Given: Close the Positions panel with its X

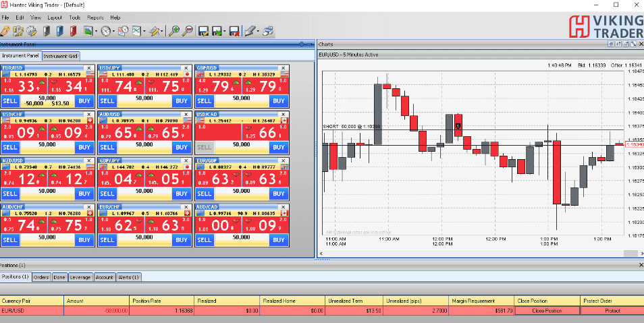Looking at the screenshot, I should 641,265.
